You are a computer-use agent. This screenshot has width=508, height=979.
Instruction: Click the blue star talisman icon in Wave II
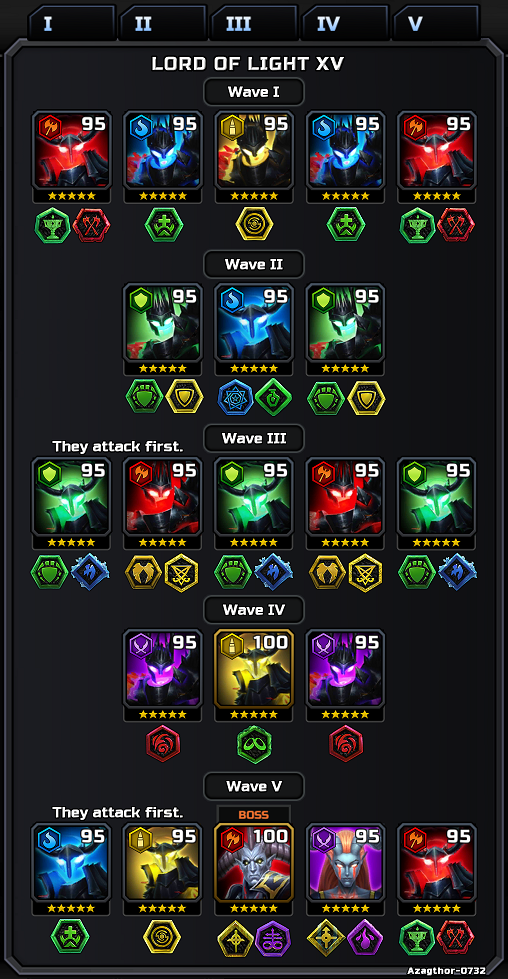click(235, 398)
